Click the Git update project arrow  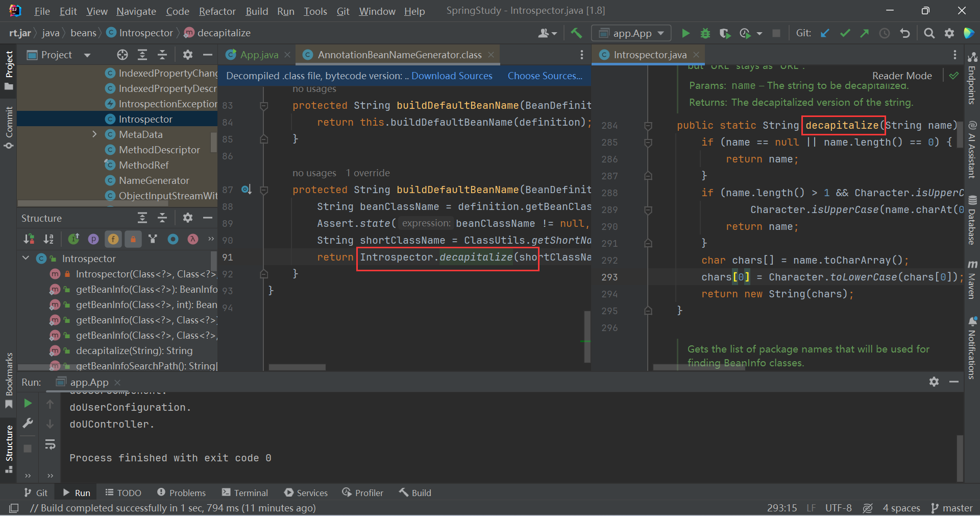coord(825,33)
